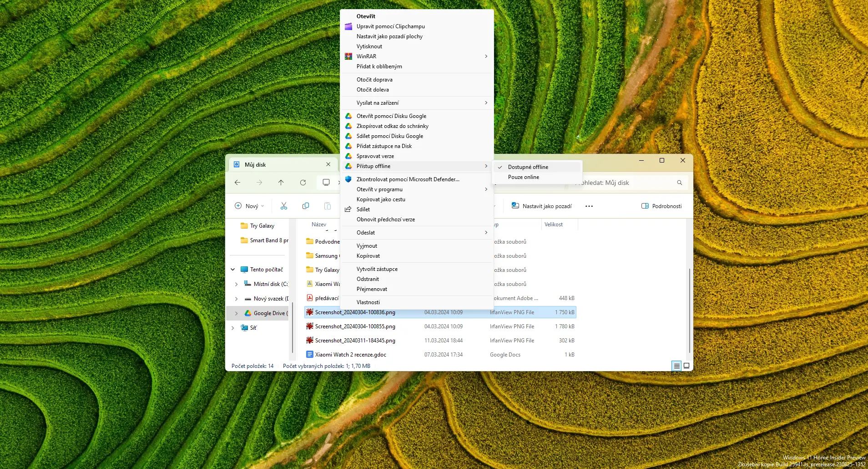The width and height of the screenshot is (868, 469).
Task: Select the Podvodne folder row
Action: click(x=323, y=242)
